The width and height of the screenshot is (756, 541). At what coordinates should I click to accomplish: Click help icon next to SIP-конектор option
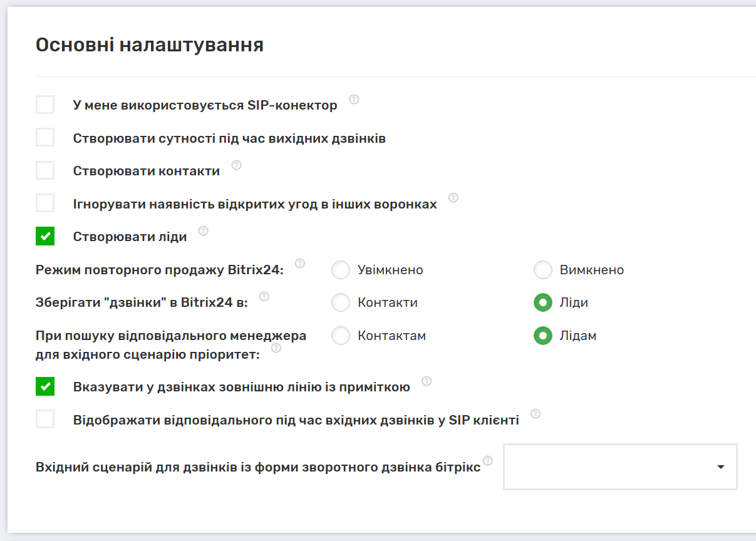(x=354, y=100)
